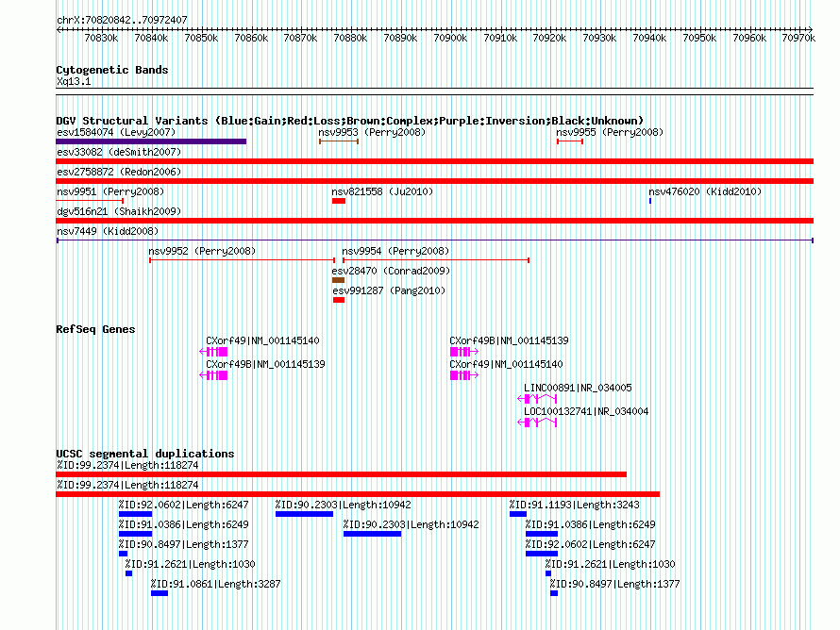Select the red nsv821558 loss block
This screenshot has height=630, width=840.
tap(339, 201)
